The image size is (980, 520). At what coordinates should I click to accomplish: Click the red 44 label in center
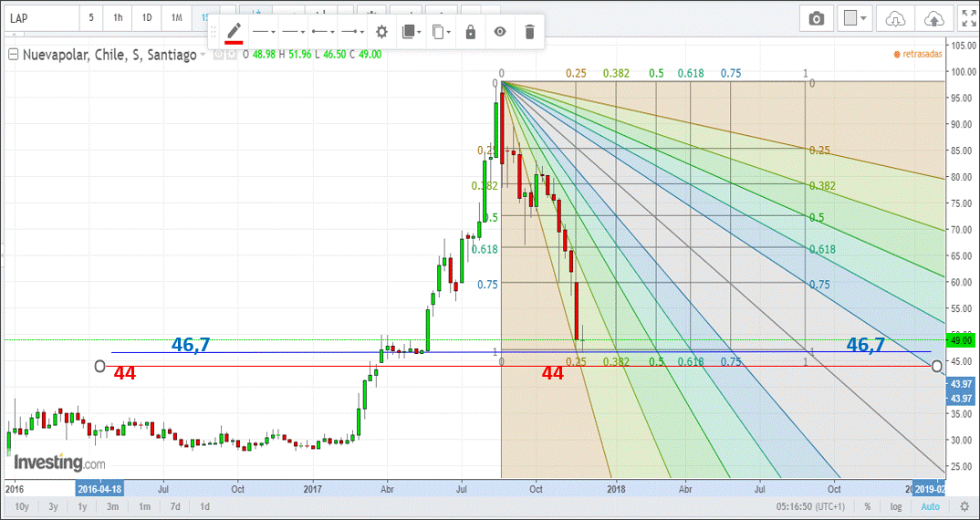(x=552, y=374)
